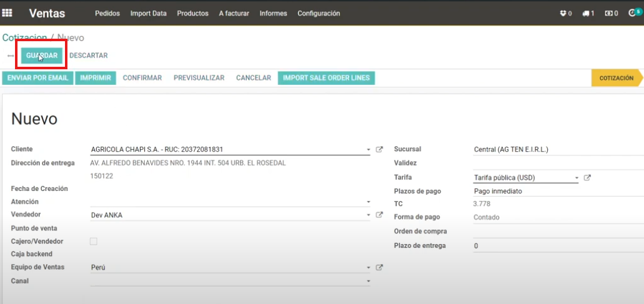Click the delivery truck counter icon

click(588, 13)
